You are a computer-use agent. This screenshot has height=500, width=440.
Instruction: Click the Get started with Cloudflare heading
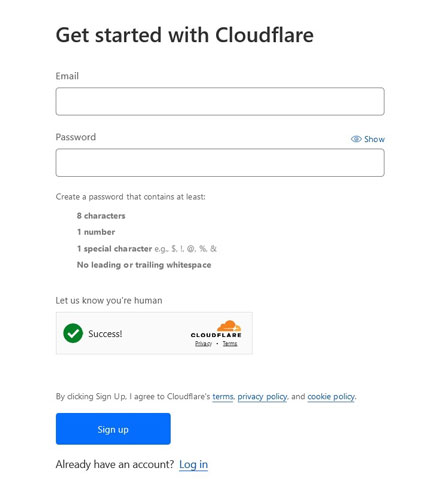[x=185, y=35]
